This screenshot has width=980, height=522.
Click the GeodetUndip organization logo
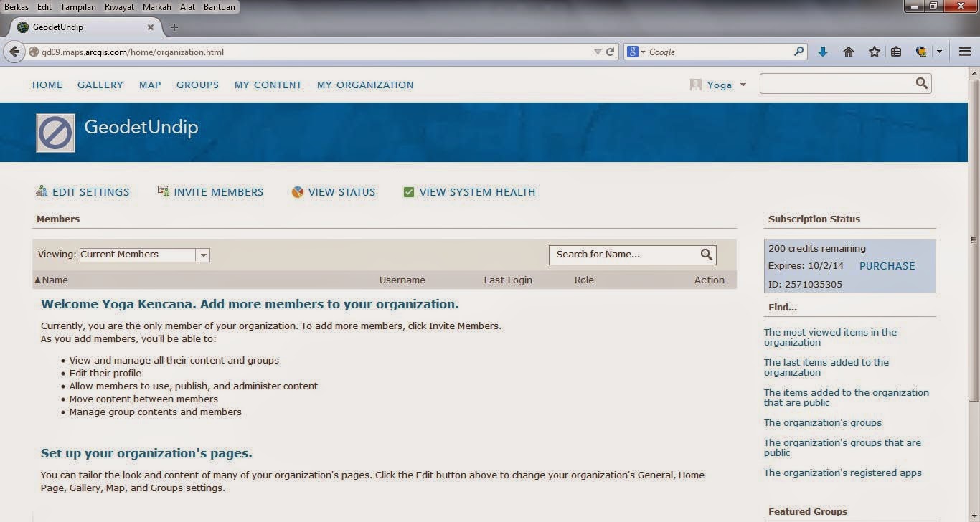(x=55, y=132)
